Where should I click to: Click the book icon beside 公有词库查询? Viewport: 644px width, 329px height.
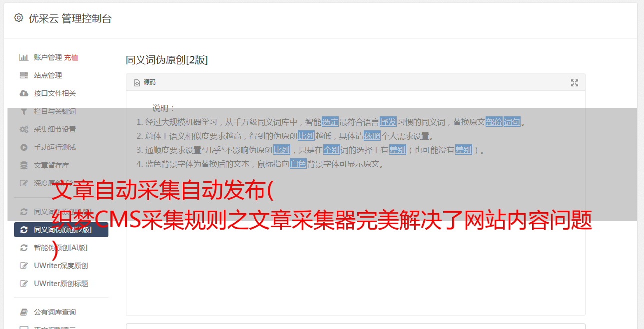coord(23,312)
